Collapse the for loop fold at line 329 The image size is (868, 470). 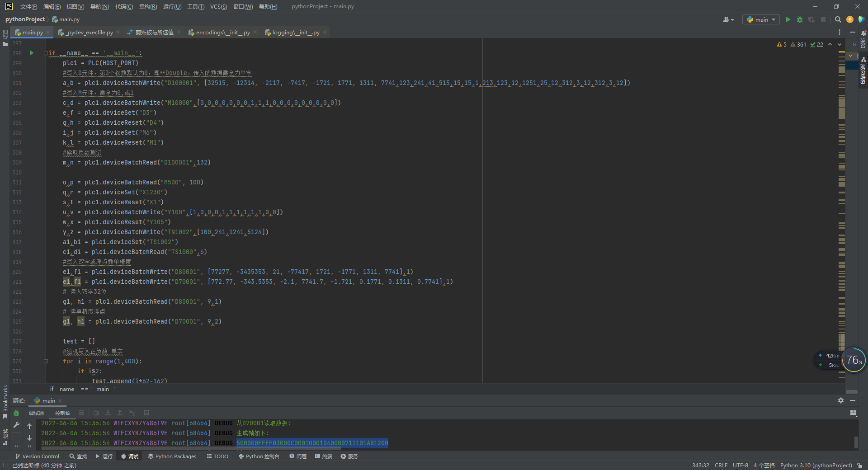[46, 361]
